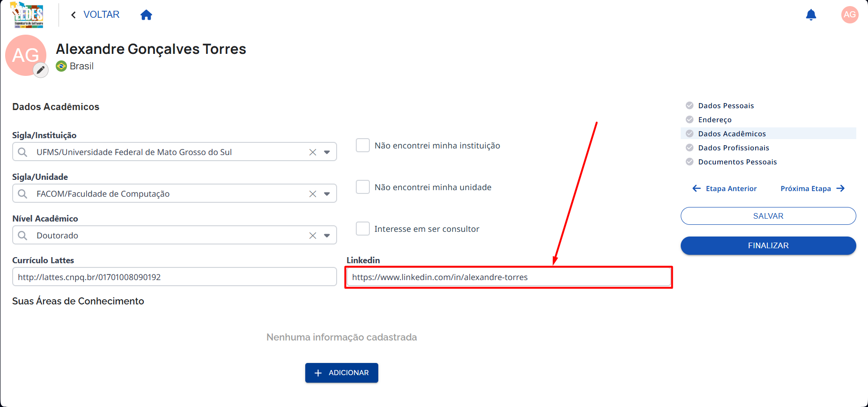Viewport: 868px width, 407px height.
Task: Click the SALVAR button
Action: (x=768, y=216)
